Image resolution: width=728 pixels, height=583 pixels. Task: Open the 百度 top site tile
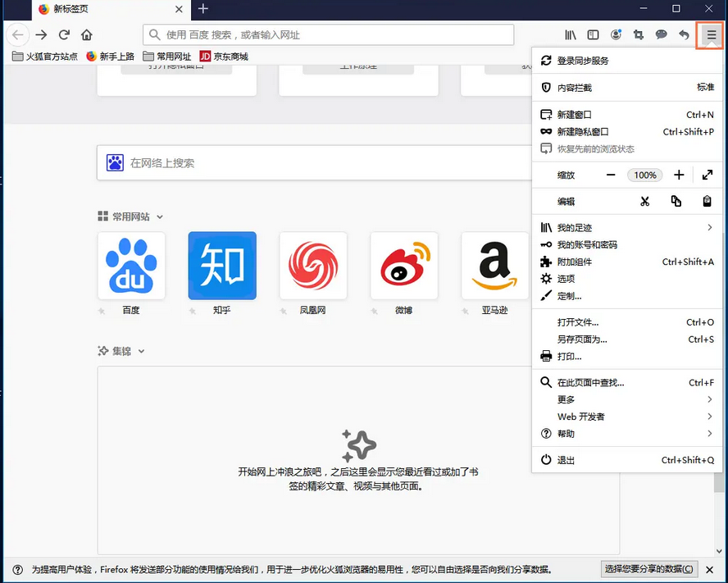[131, 266]
